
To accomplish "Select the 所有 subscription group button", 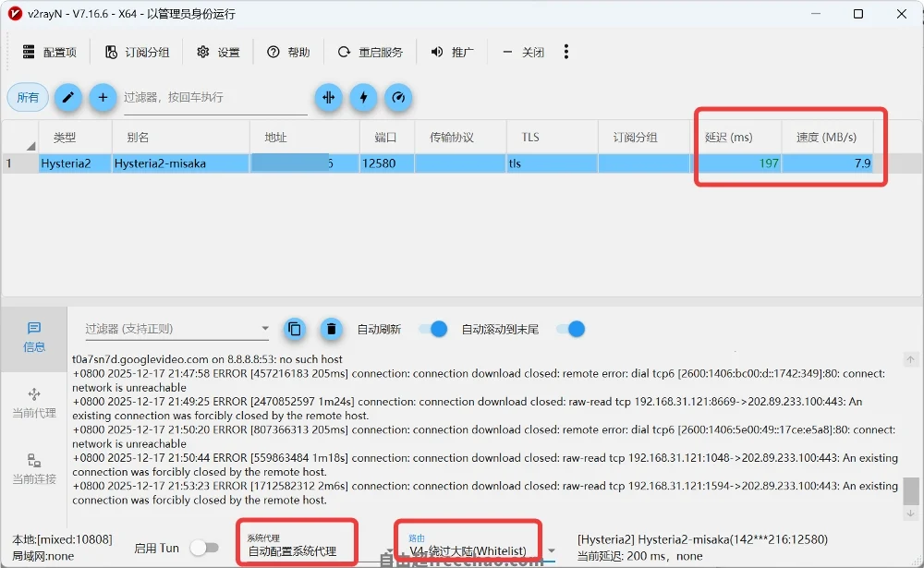I will (28, 97).
